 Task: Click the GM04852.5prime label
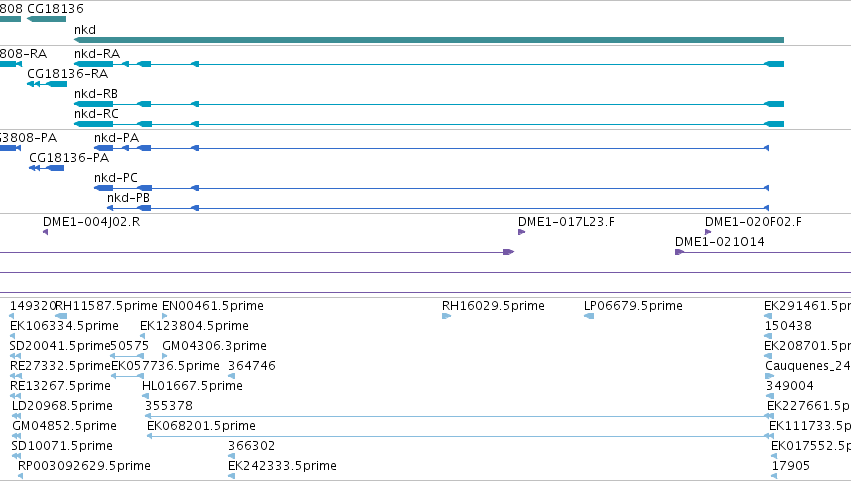click(64, 427)
